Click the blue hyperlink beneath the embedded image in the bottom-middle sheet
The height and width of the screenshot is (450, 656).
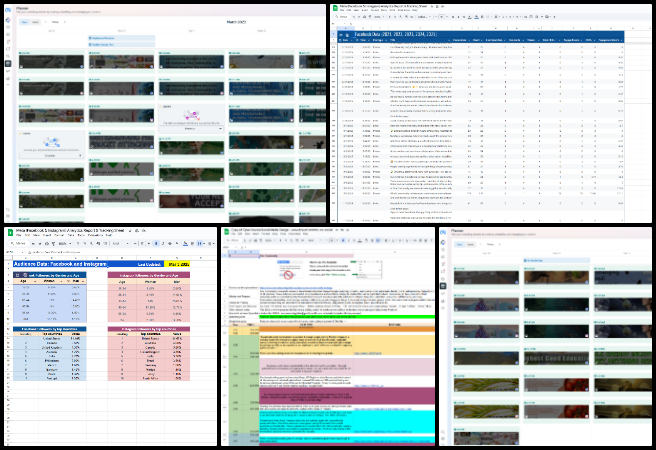tap(295, 288)
